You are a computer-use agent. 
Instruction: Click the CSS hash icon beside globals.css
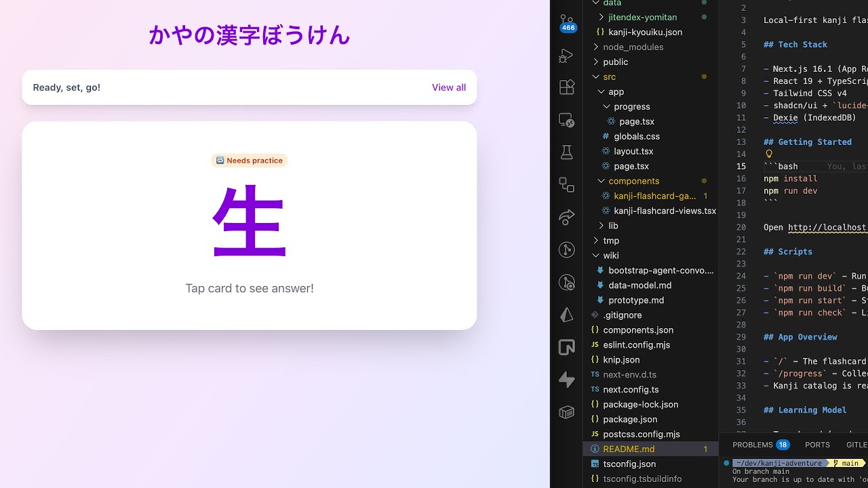pyautogui.click(x=606, y=136)
